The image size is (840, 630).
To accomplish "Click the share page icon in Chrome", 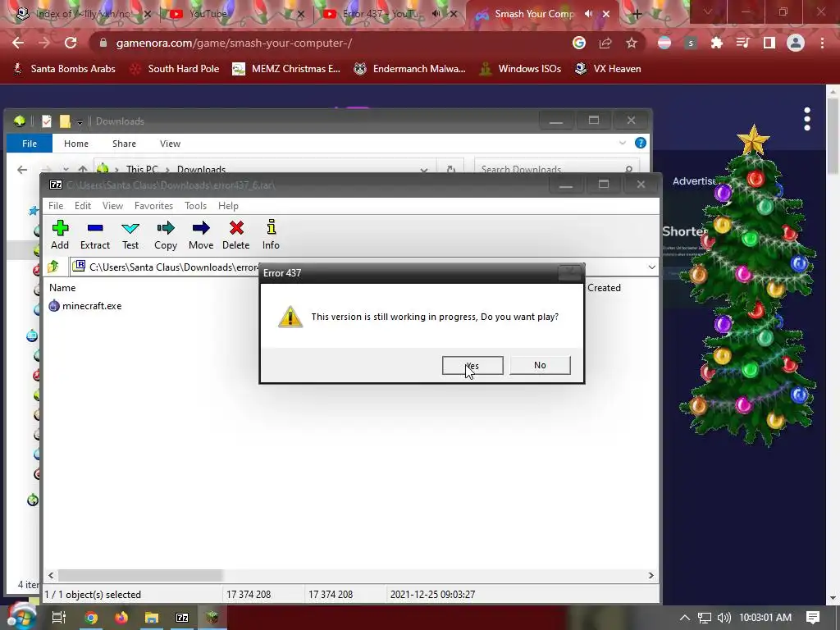I will (605, 43).
